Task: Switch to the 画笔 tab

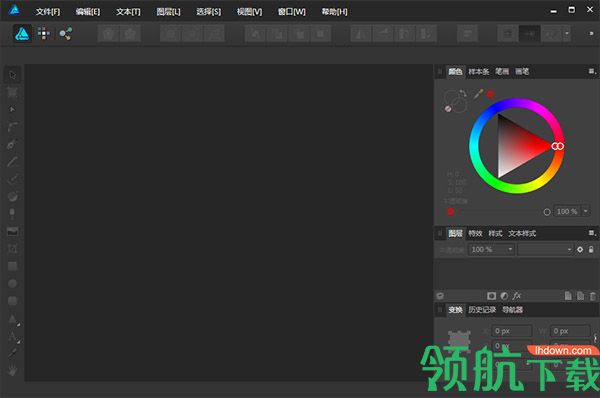Action: point(522,72)
